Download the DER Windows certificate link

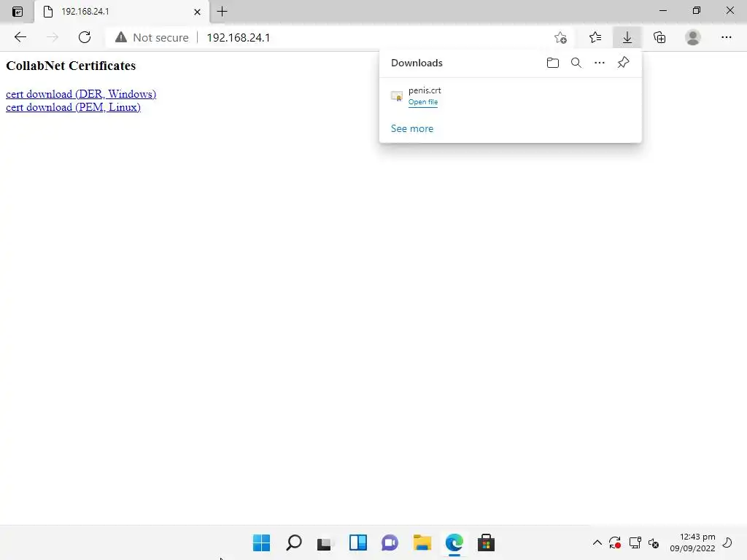pos(81,94)
